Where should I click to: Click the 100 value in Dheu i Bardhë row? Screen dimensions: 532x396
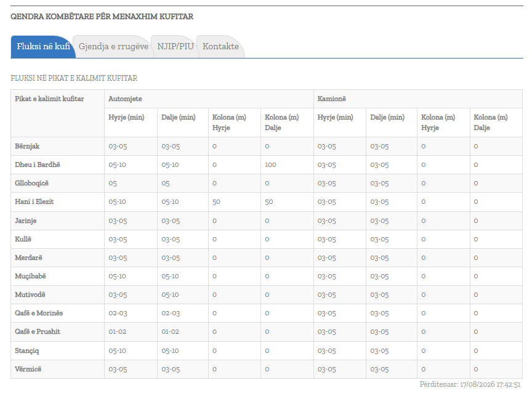click(x=270, y=165)
